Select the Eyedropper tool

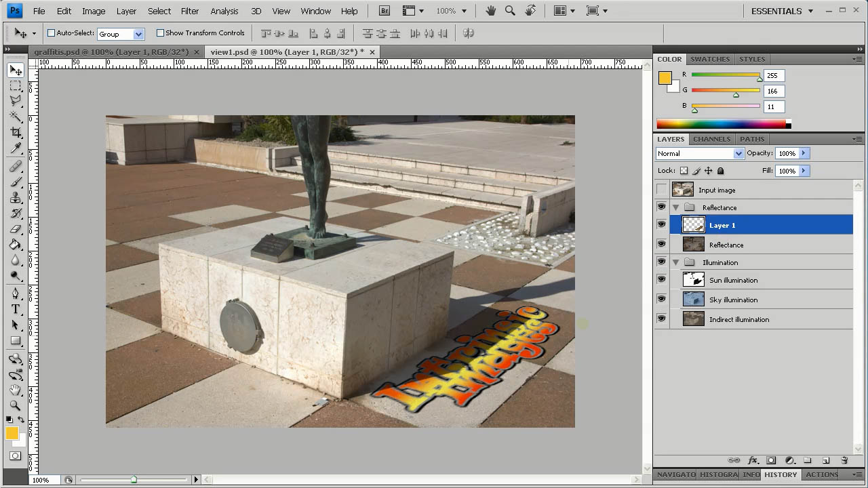[16, 148]
